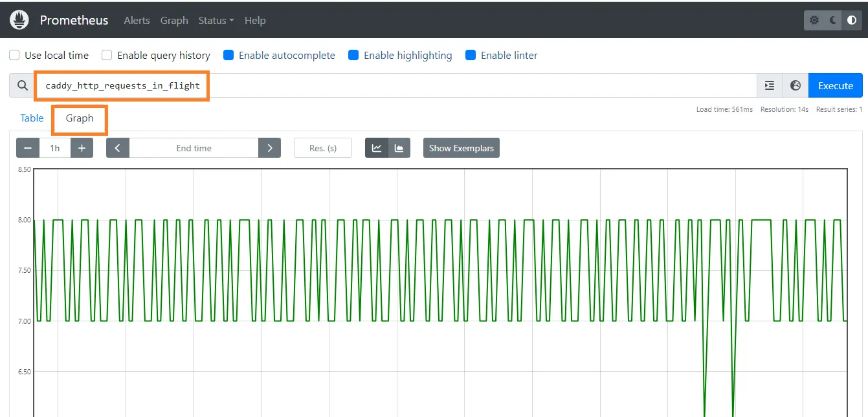This screenshot has height=417, width=868.
Task: Select the Graph tab below query
Action: [80, 118]
